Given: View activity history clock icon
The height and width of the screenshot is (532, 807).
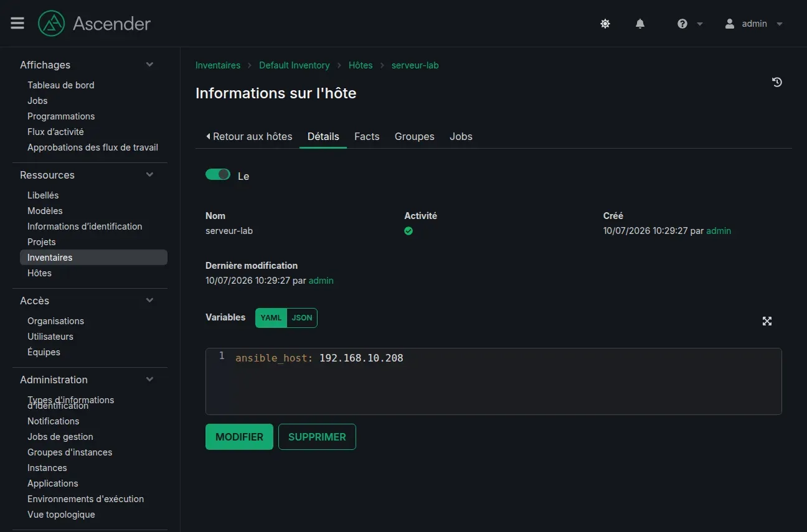Looking at the screenshot, I should [x=777, y=82].
